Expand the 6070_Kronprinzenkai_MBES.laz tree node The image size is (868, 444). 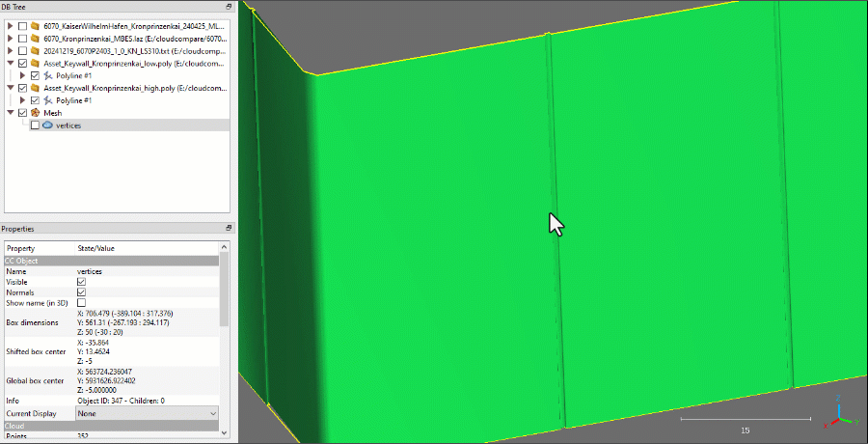[11, 39]
